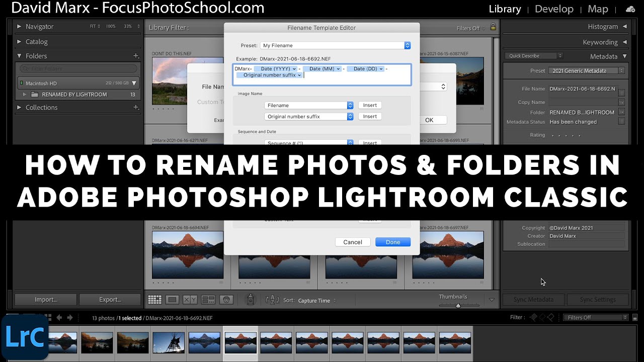The width and height of the screenshot is (644, 362).
Task: Open the Filename image name dropdown
Action: point(308,105)
